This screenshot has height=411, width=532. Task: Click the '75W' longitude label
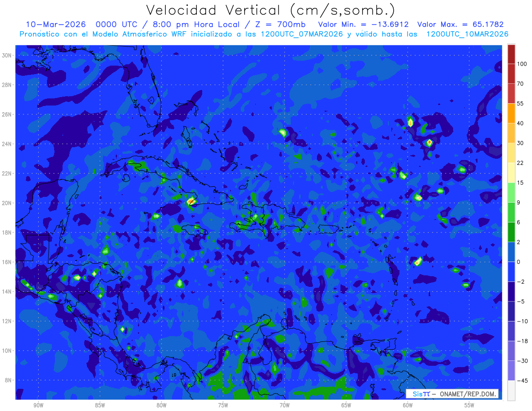(x=223, y=405)
